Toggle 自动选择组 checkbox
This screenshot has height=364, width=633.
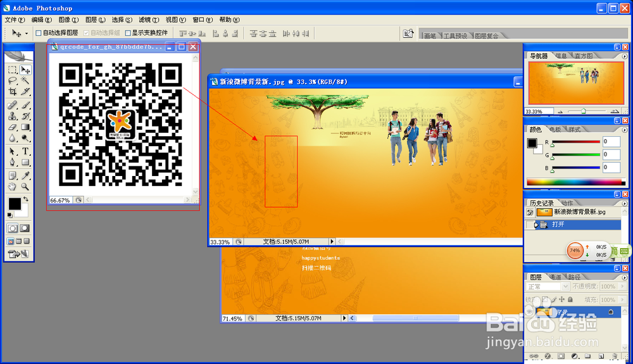click(x=86, y=33)
